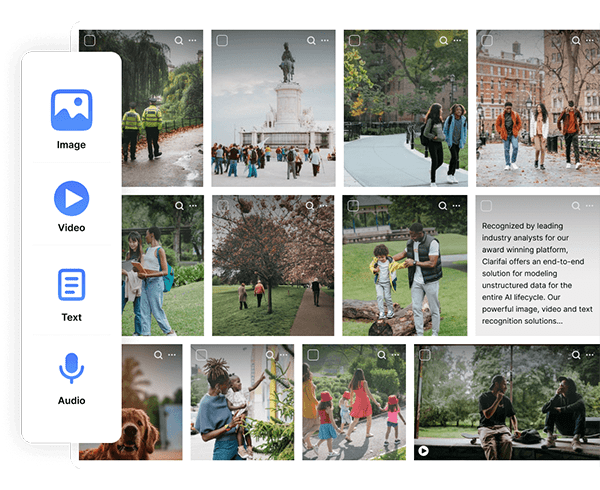Image resolution: width=600 pixels, height=490 pixels.
Task: Click the Video label in sidebar
Action: point(71,228)
